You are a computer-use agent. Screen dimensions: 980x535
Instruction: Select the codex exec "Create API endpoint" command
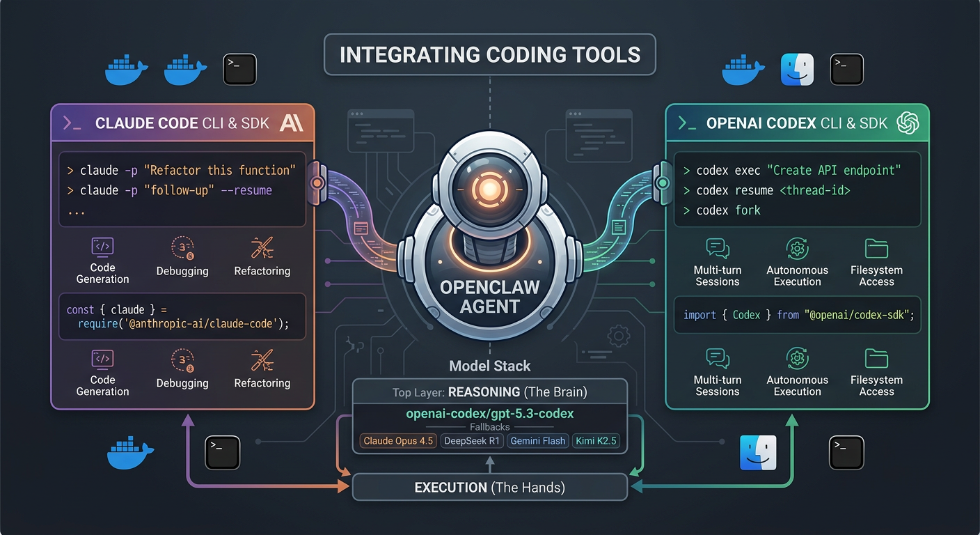click(x=793, y=171)
